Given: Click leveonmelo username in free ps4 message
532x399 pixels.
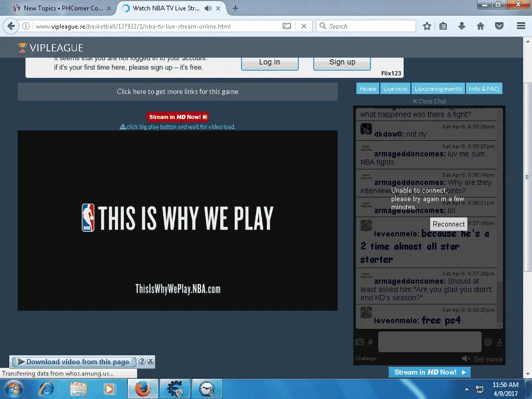Looking at the screenshot, I should coord(396,321).
